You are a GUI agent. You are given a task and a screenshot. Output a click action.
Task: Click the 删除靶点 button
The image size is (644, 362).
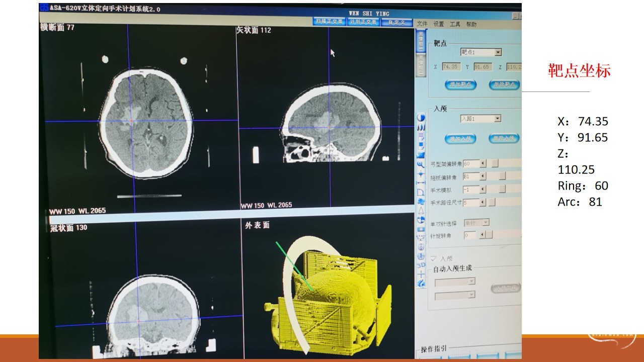click(x=504, y=84)
